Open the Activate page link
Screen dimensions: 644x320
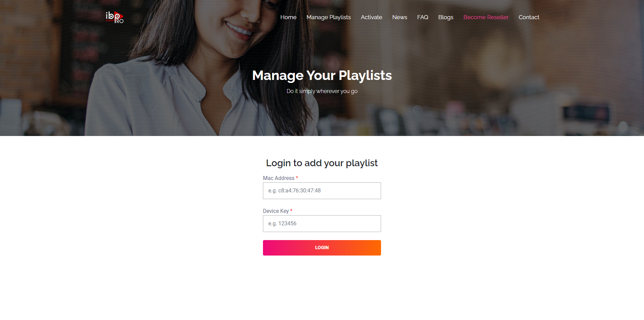click(x=371, y=17)
